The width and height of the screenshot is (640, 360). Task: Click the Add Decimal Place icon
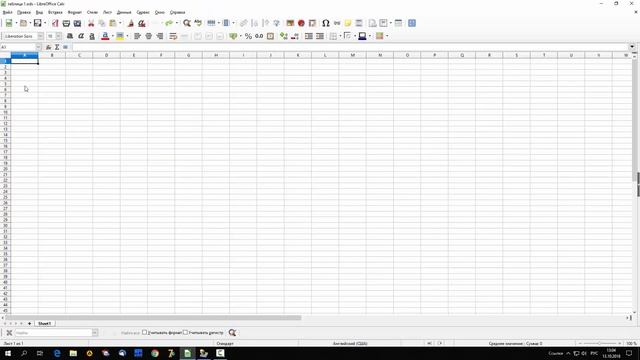(x=284, y=36)
